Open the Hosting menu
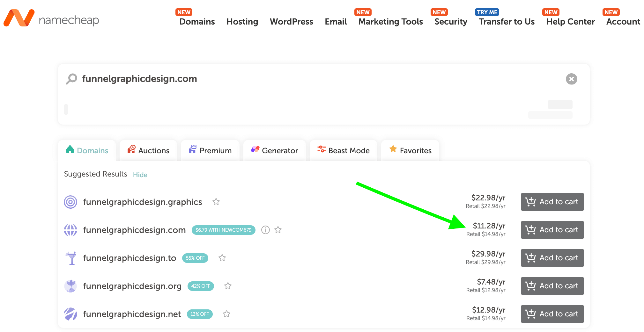 [242, 22]
